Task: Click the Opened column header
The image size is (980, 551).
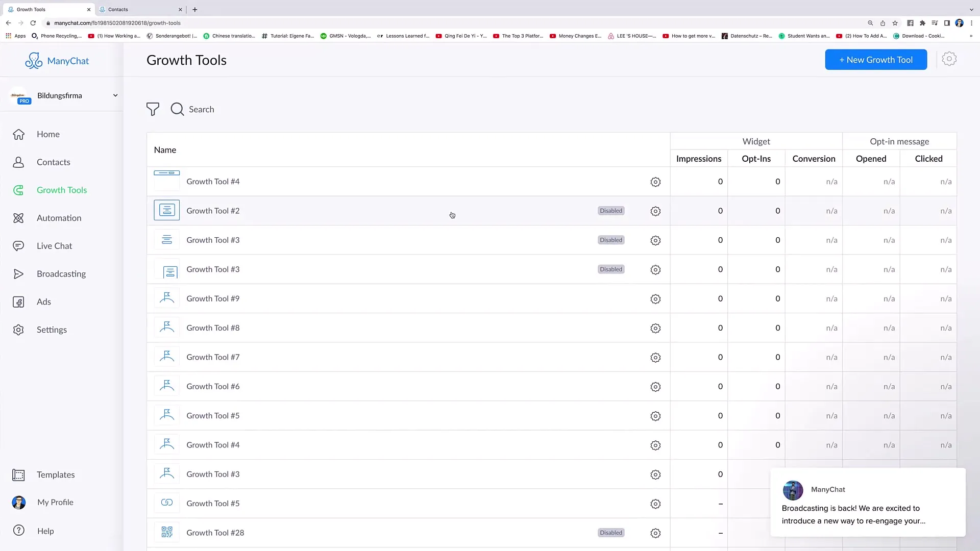Action: point(871,159)
